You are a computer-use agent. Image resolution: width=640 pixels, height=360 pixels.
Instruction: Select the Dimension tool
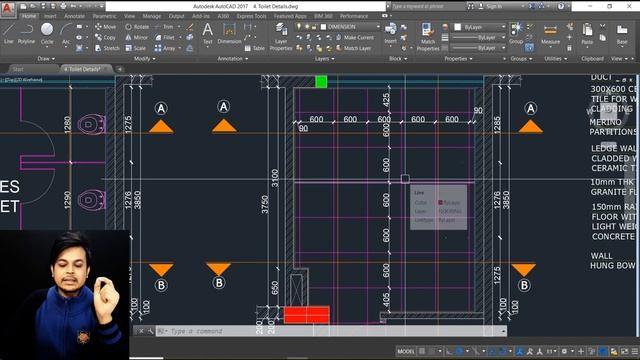[229, 33]
